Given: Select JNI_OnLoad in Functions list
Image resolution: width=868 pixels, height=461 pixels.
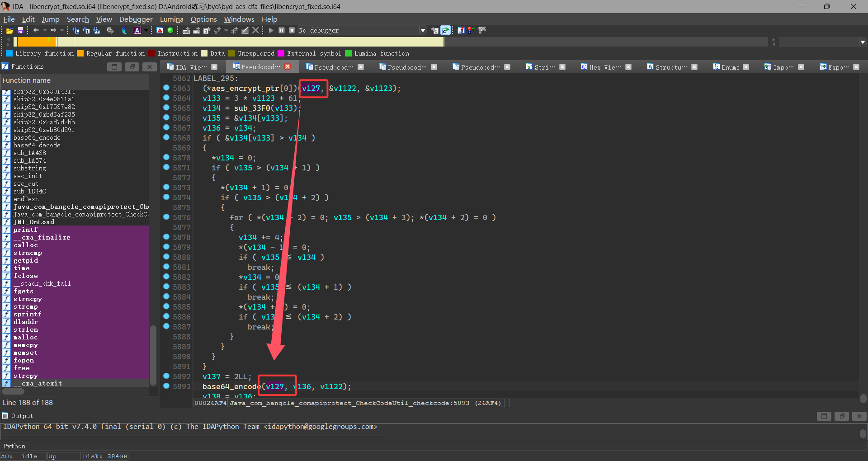Looking at the screenshot, I should tap(33, 222).
